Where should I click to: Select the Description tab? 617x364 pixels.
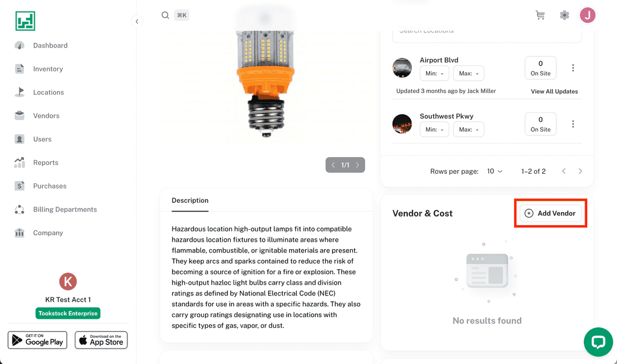tap(190, 201)
